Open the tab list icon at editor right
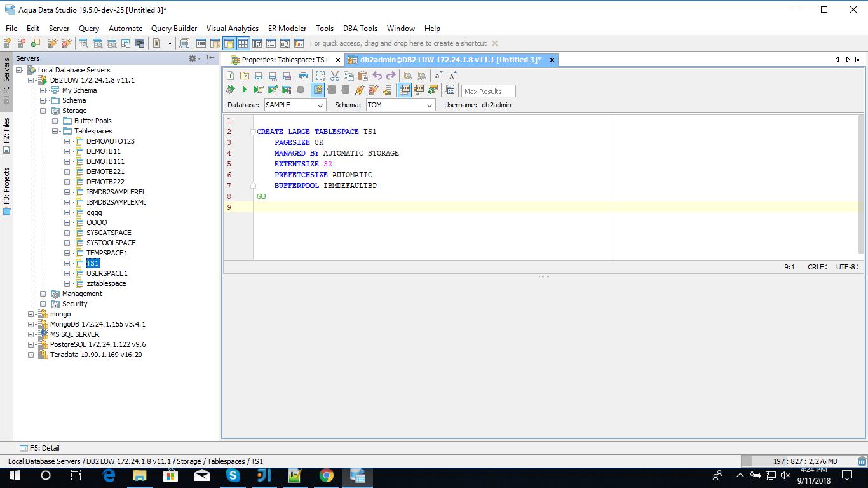The height and width of the screenshot is (488, 868). [x=858, y=60]
